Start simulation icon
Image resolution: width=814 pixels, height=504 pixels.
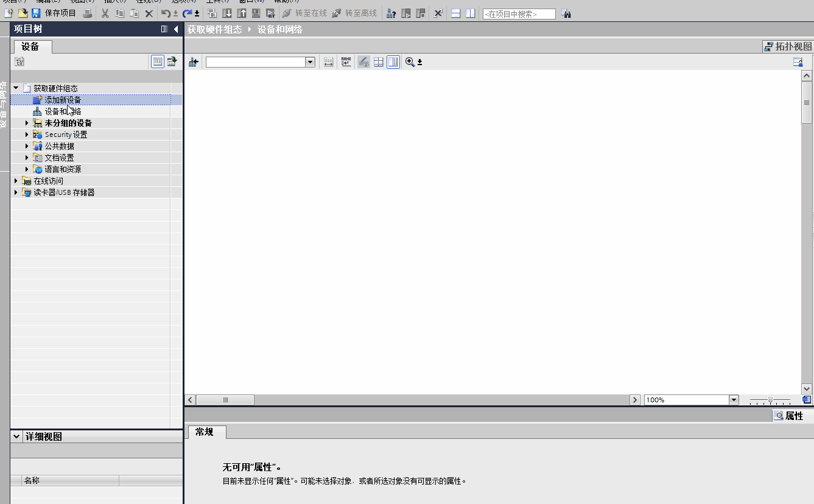[256, 13]
